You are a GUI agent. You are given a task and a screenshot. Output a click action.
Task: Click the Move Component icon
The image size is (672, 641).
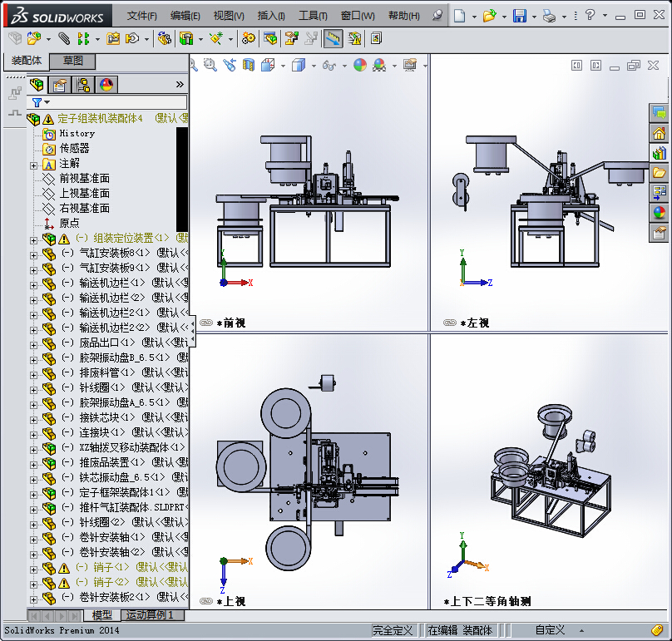click(132, 39)
